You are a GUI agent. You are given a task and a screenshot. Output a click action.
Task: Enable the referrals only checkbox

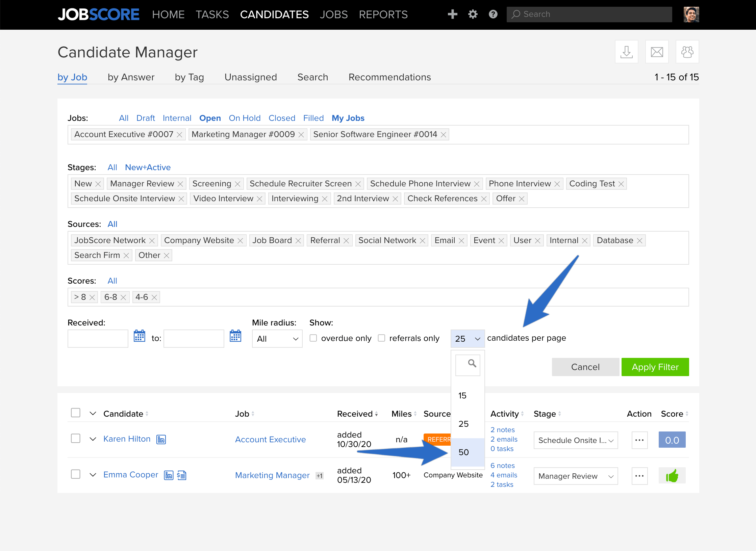pyautogui.click(x=382, y=338)
